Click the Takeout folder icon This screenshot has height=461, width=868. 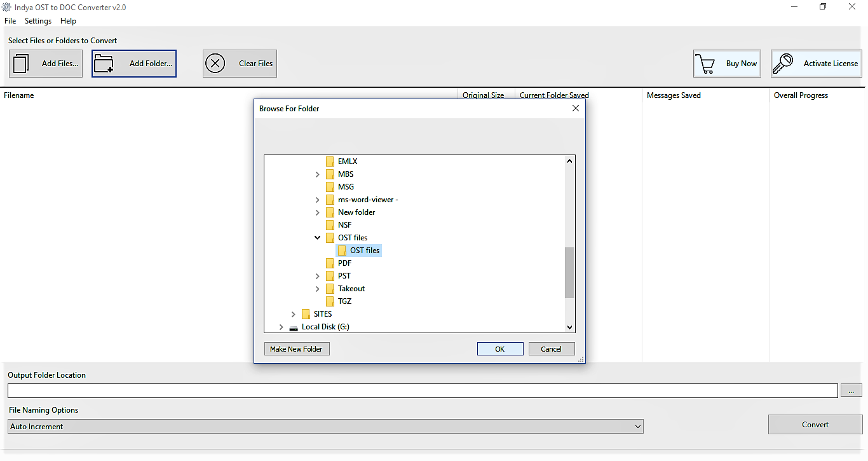tap(330, 289)
